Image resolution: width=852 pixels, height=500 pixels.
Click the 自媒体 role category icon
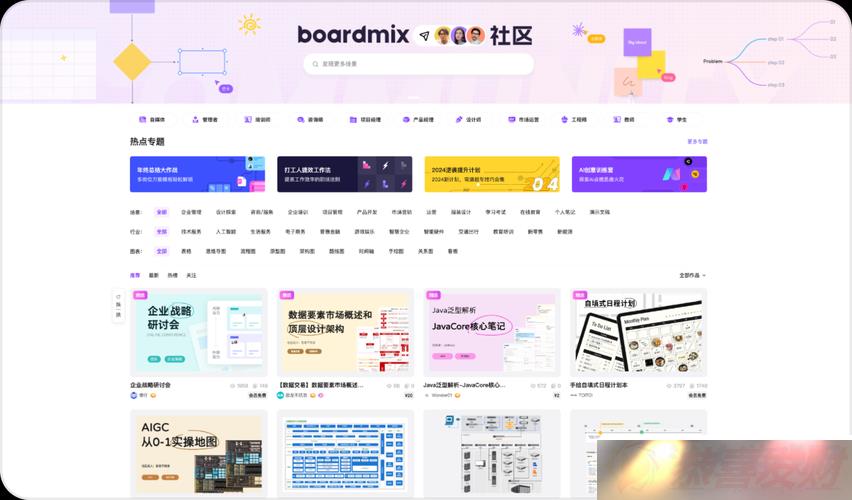click(x=142, y=120)
